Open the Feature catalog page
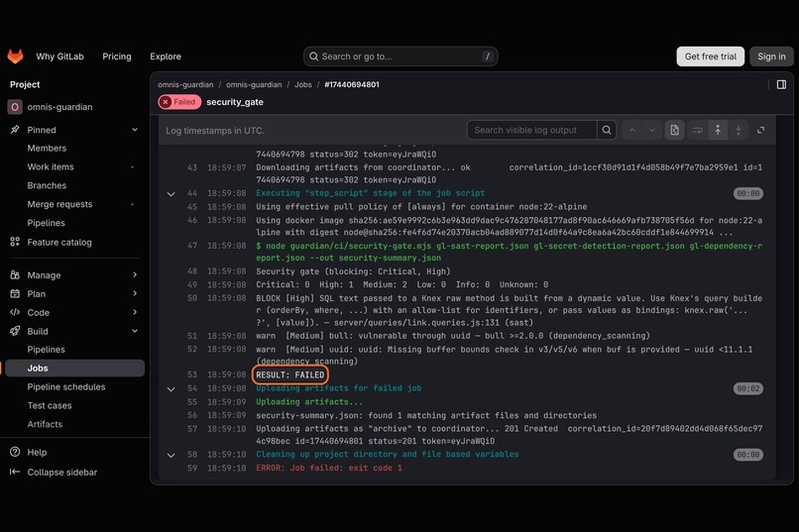The width and height of the screenshot is (799, 532). [x=59, y=243]
